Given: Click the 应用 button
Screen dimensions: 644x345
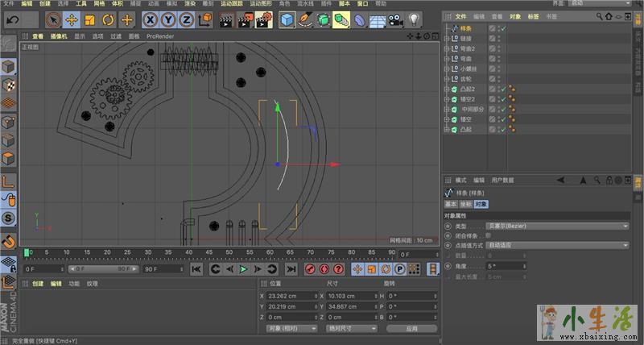Looking at the screenshot, I should click(411, 328).
